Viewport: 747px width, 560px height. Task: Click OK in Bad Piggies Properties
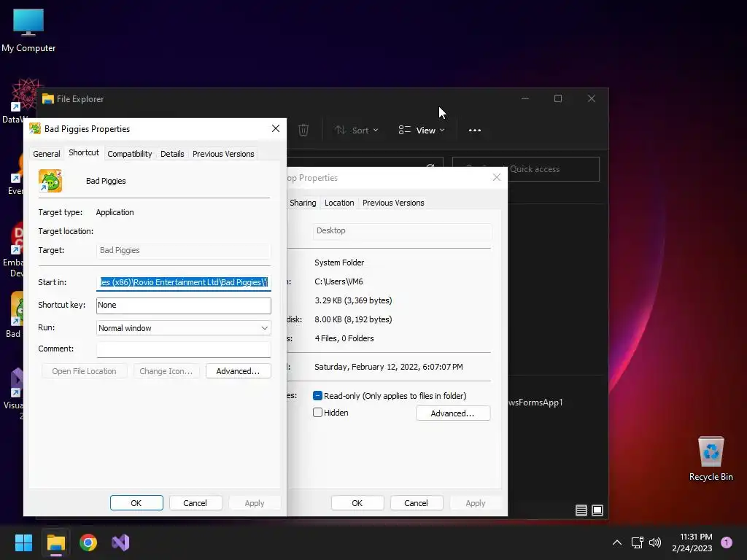(136, 503)
